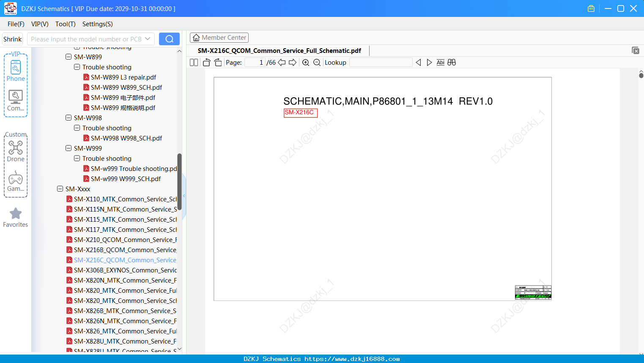Click the yellow VIP briefcase icon
Image resolution: width=644 pixels, height=363 pixels.
tap(591, 8)
